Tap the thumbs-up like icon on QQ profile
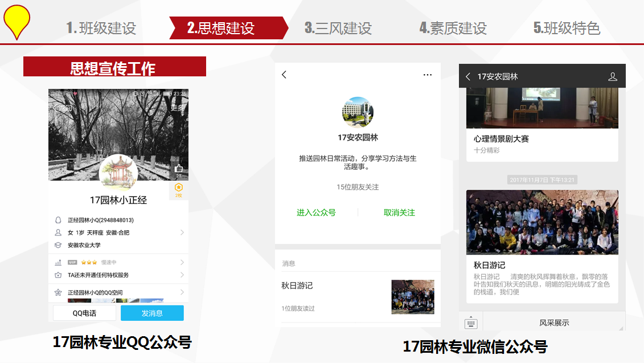Viewport: 644px width, 363px height. coord(179,168)
